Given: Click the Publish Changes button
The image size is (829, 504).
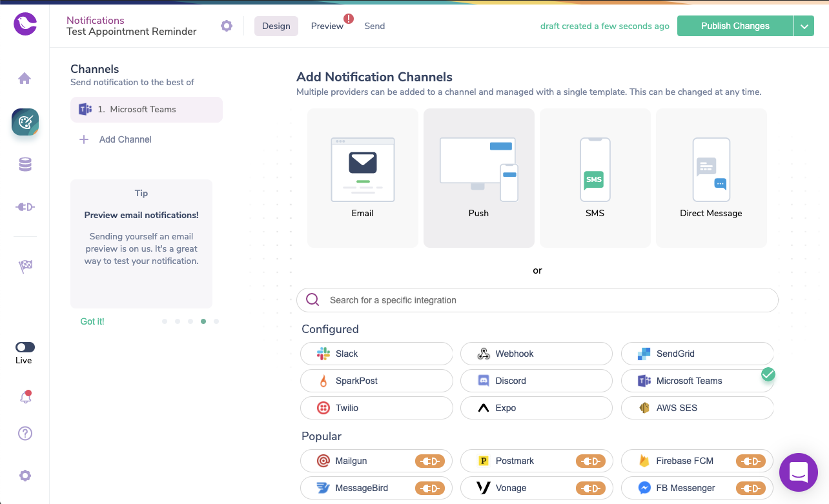Looking at the screenshot, I should (735, 26).
